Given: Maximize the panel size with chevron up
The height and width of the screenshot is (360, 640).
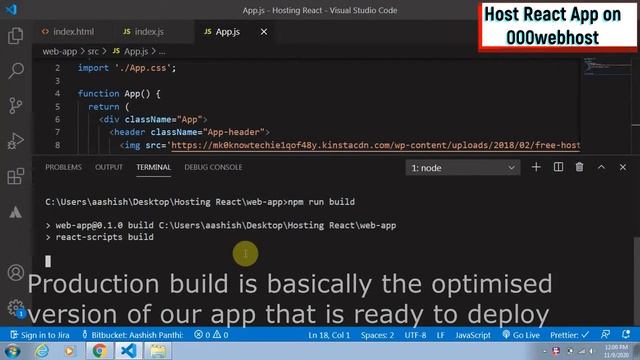Looking at the screenshot, I should coord(601,167).
